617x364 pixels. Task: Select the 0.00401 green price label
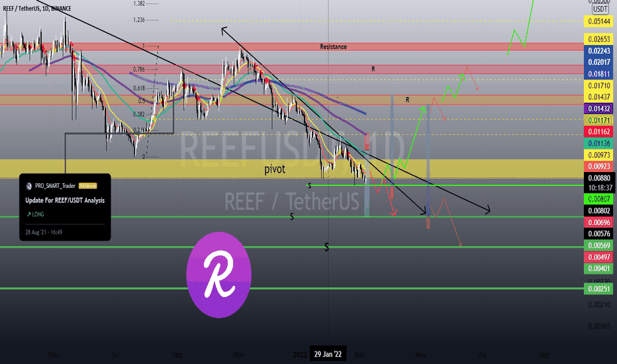click(x=599, y=269)
